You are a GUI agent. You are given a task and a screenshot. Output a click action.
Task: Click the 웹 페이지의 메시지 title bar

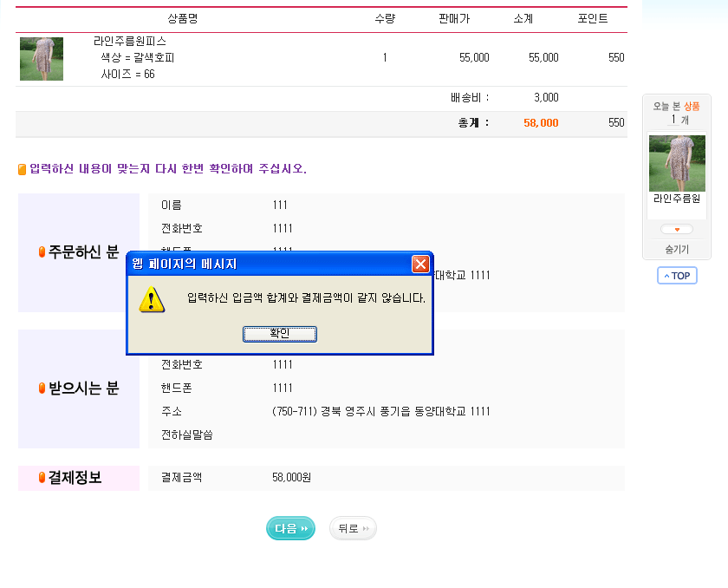[260, 264]
